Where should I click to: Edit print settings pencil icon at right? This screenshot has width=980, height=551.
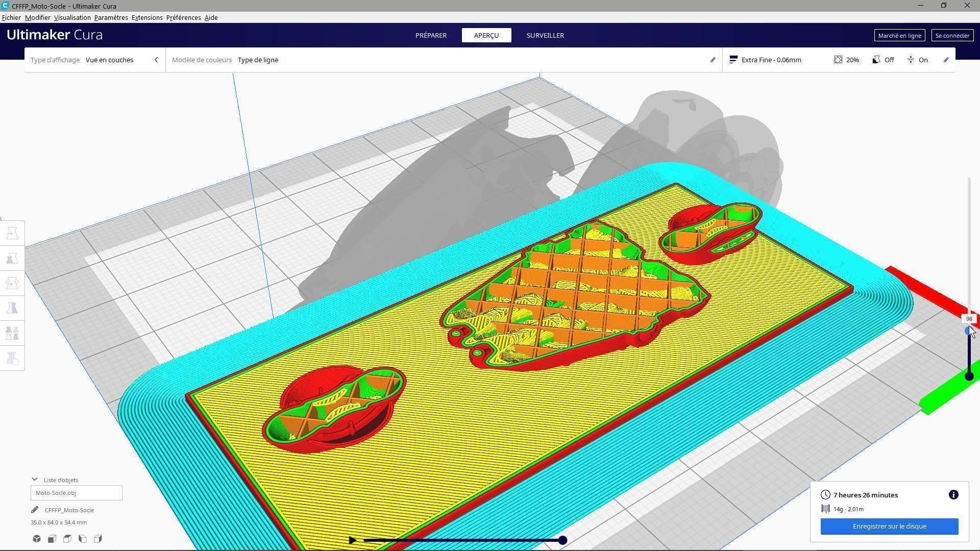(946, 60)
